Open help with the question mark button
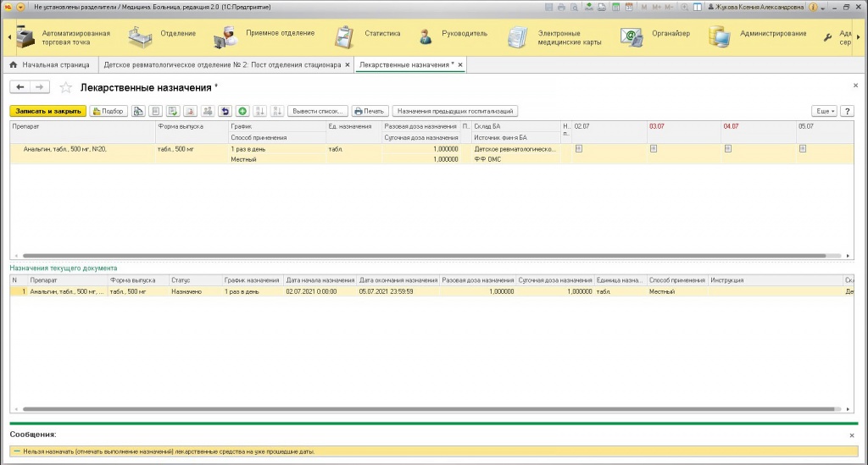 tap(847, 111)
